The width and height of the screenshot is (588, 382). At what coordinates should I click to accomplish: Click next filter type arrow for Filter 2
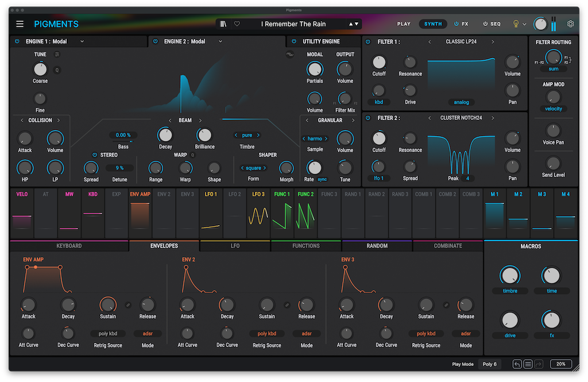coord(493,118)
